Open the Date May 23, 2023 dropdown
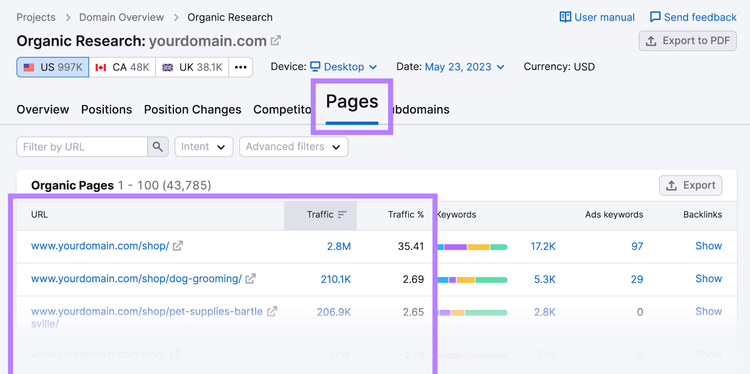 (464, 67)
